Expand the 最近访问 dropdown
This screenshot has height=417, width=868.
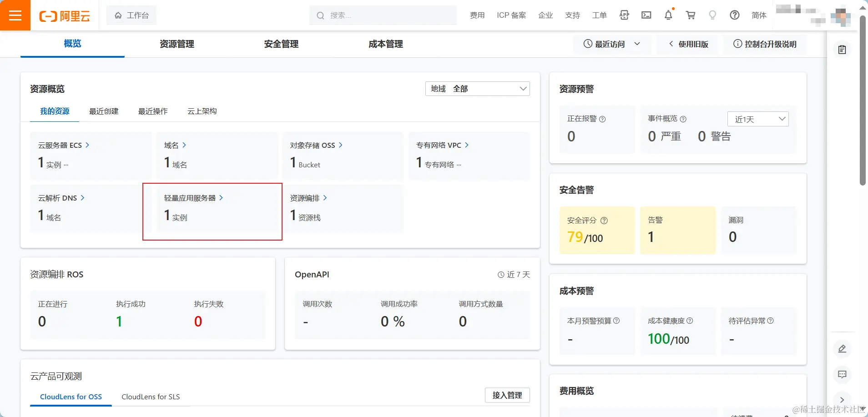612,44
